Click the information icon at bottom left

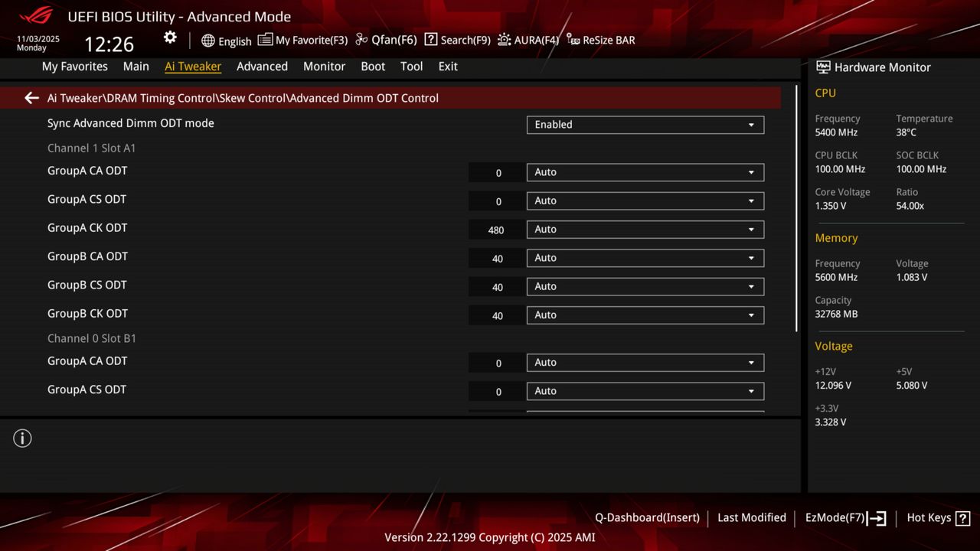point(22,439)
